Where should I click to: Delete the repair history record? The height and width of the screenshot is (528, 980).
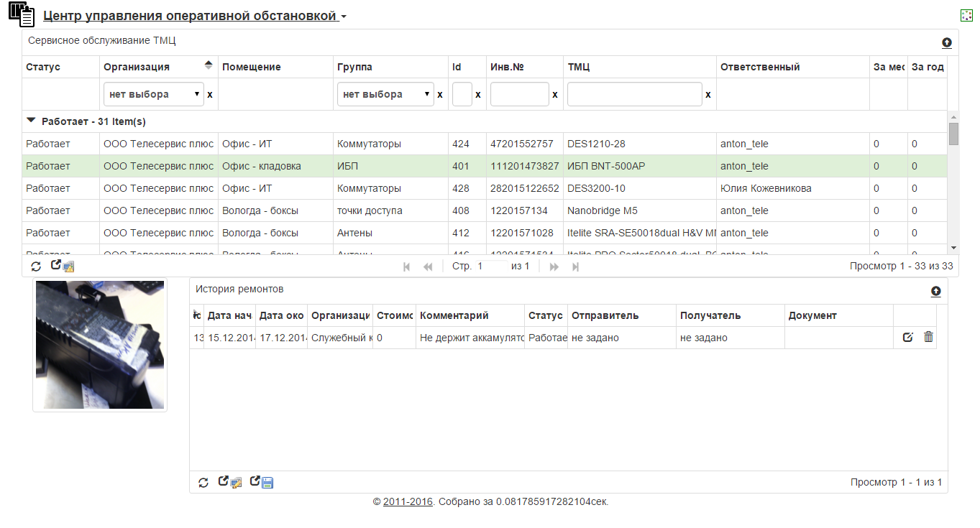click(x=928, y=338)
